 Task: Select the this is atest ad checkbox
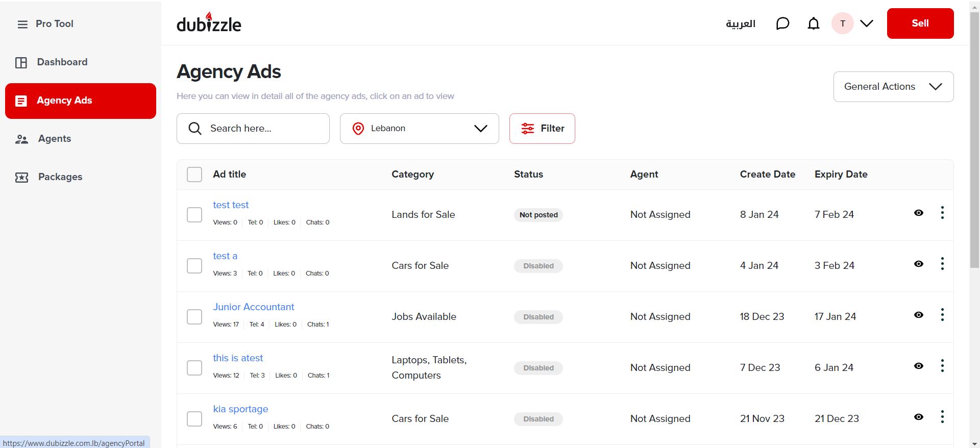[x=194, y=368]
